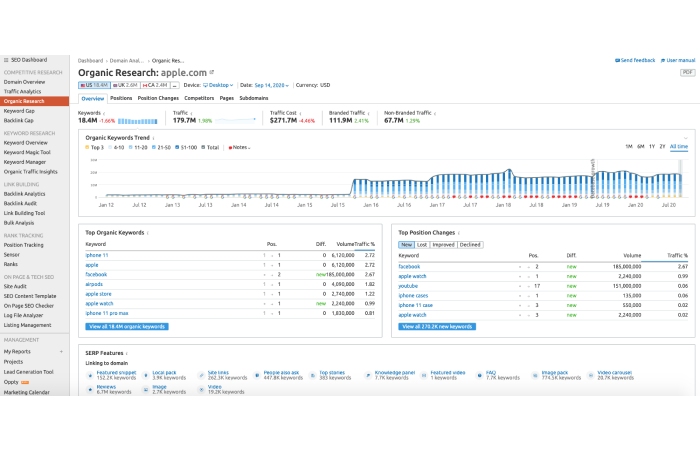Set chart range to 1Y
Image resolution: width=700 pixels, height=450 pixels.
point(652,146)
